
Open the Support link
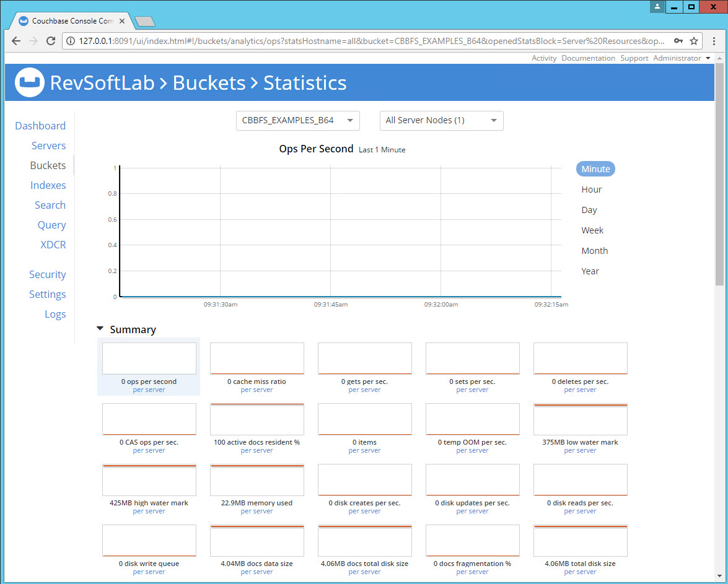(634, 58)
